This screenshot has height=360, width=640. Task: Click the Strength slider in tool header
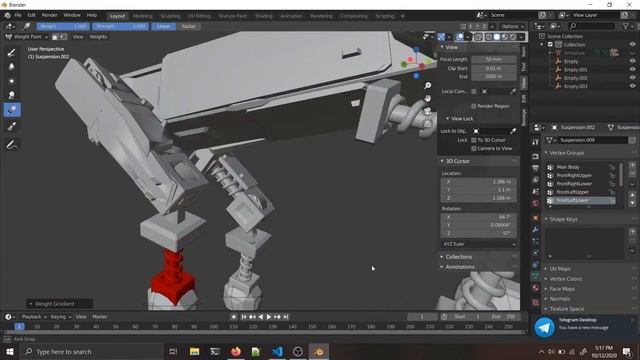coord(120,26)
